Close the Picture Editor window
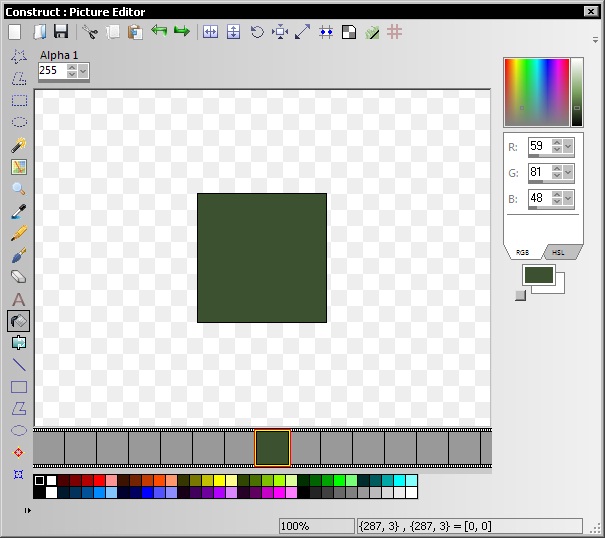This screenshot has width=605, height=538. [591, 12]
